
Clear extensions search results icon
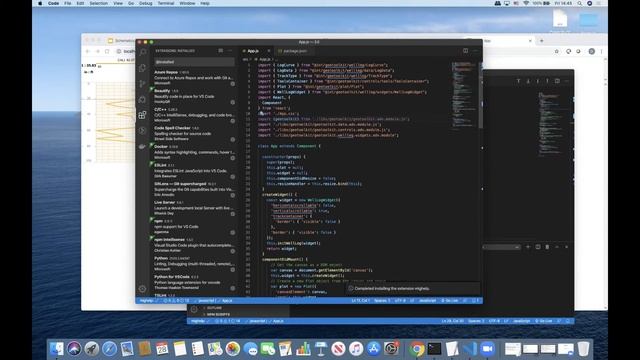221,51
